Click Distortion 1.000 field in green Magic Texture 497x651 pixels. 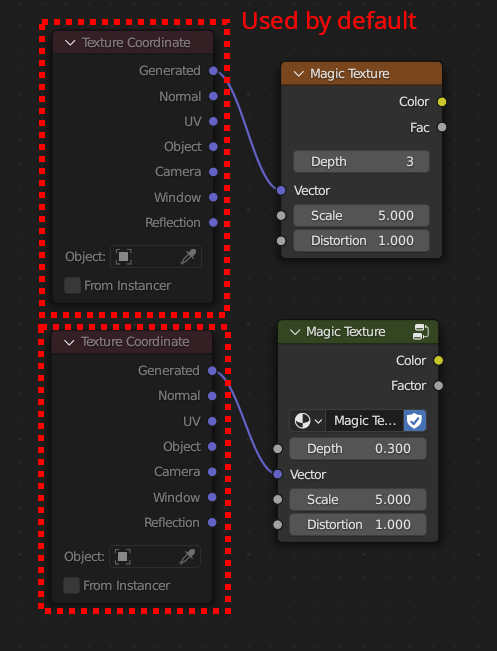pos(358,525)
